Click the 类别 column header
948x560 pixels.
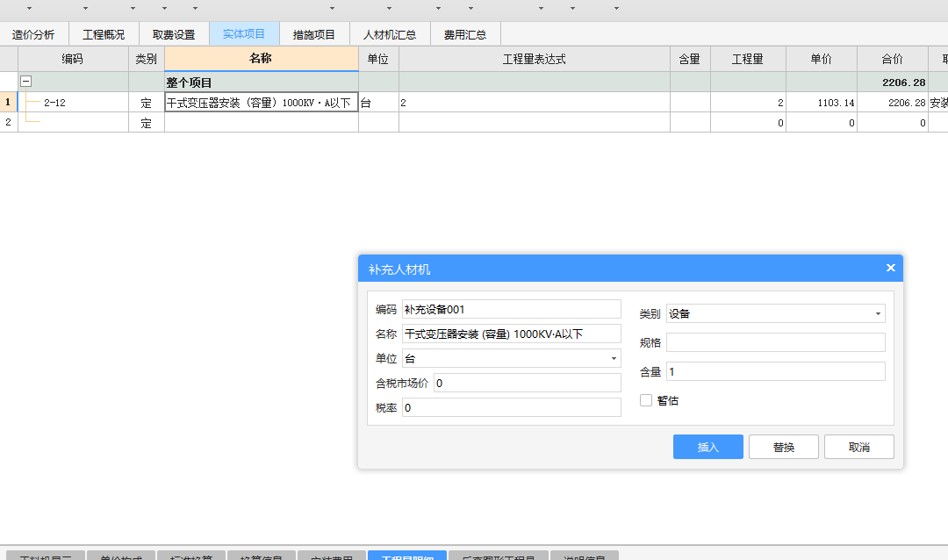(147, 59)
